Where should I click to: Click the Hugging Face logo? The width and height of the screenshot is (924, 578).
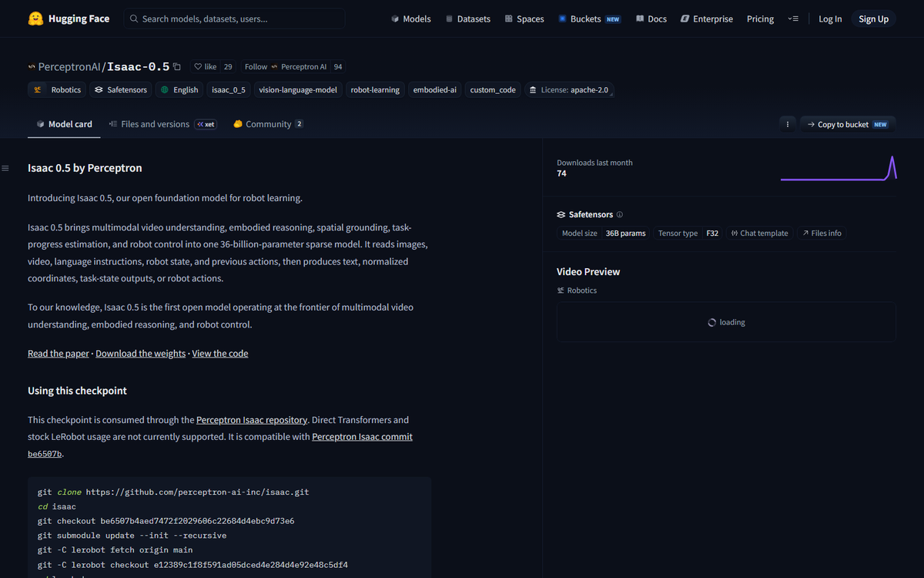pyautogui.click(x=69, y=18)
